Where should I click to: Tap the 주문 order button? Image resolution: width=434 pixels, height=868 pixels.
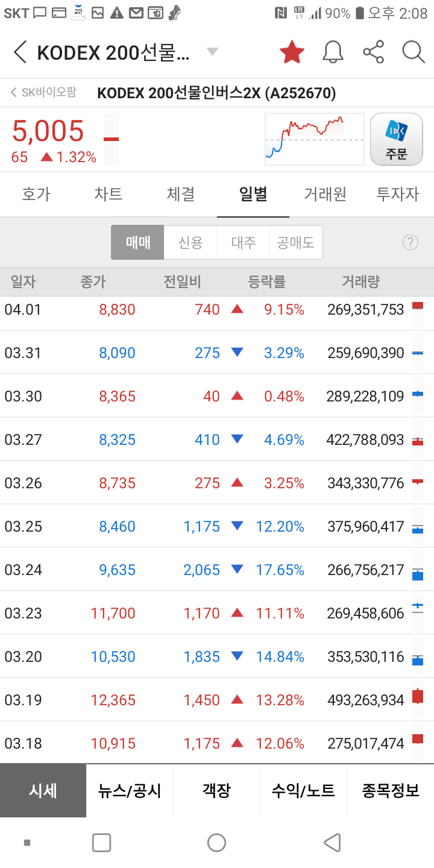pyautogui.click(x=396, y=139)
